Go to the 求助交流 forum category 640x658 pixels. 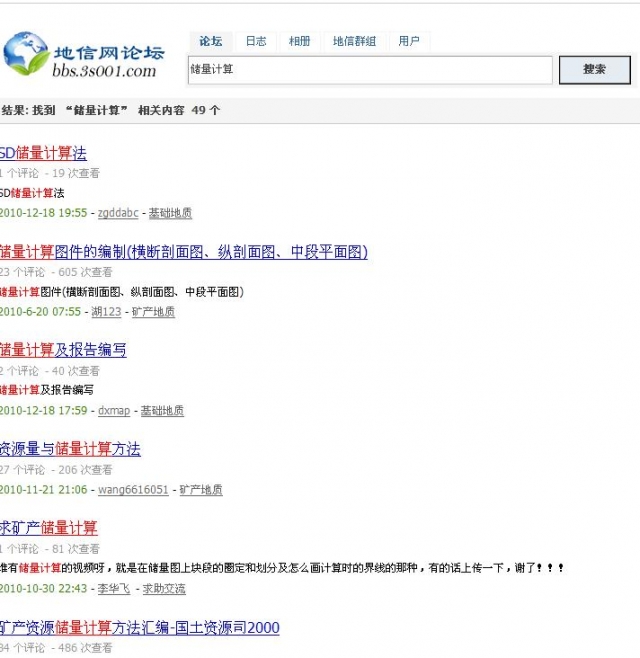click(x=164, y=588)
